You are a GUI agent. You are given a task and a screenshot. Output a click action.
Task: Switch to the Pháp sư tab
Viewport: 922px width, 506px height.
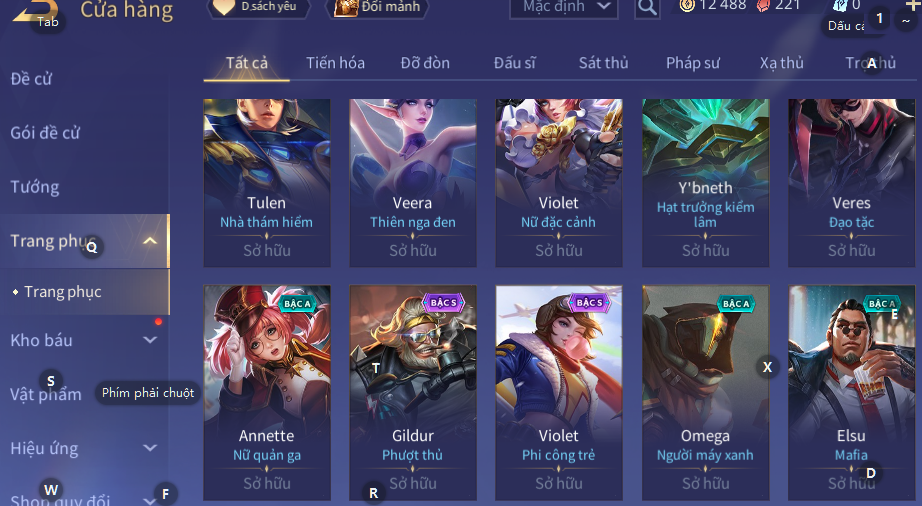[x=693, y=63]
